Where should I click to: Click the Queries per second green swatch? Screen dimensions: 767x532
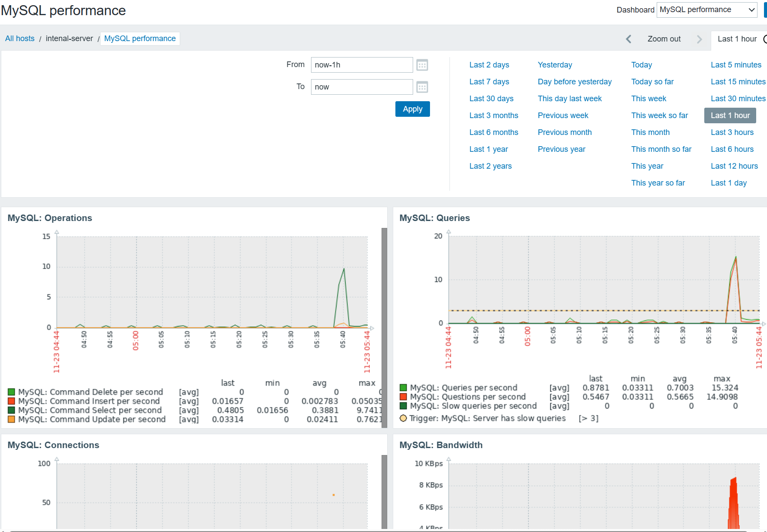(x=403, y=388)
